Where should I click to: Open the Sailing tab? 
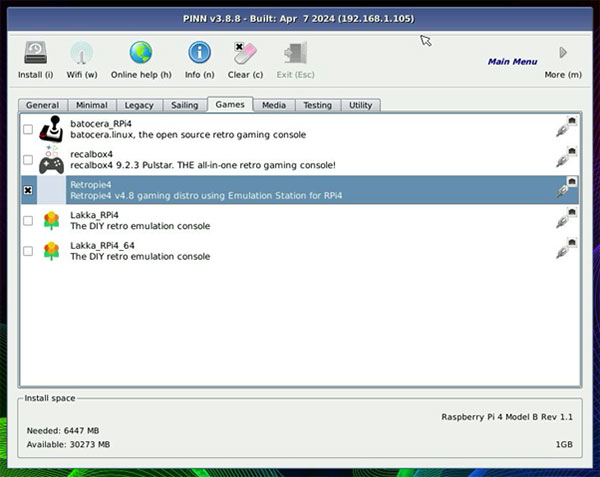click(183, 105)
